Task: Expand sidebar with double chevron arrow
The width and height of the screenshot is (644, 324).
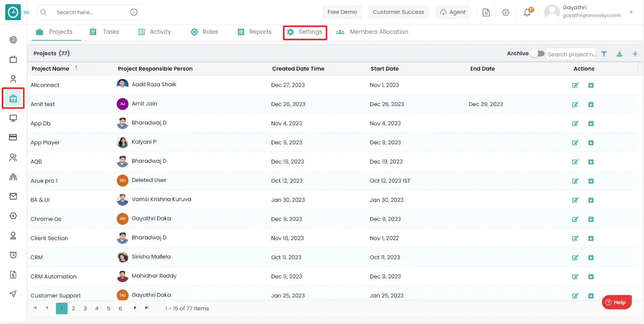Action: tap(27, 12)
